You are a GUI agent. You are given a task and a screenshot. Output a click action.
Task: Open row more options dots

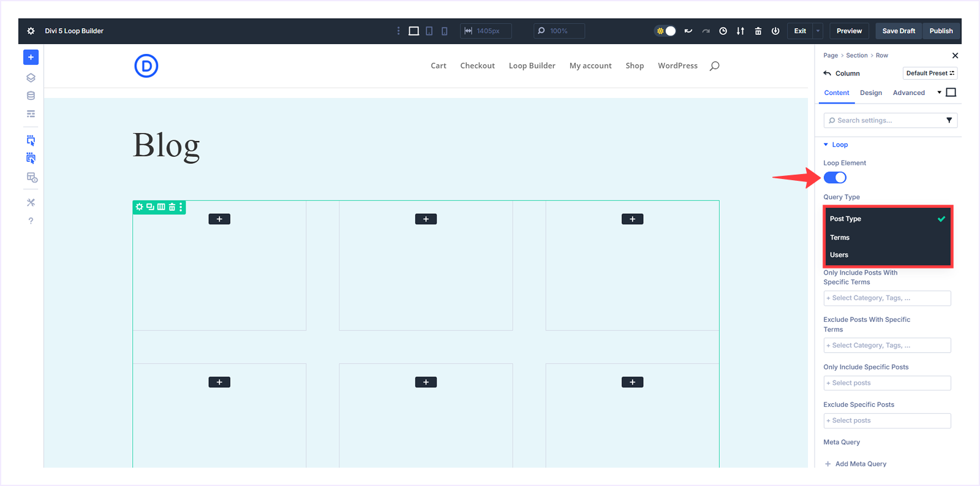(181, 207)
